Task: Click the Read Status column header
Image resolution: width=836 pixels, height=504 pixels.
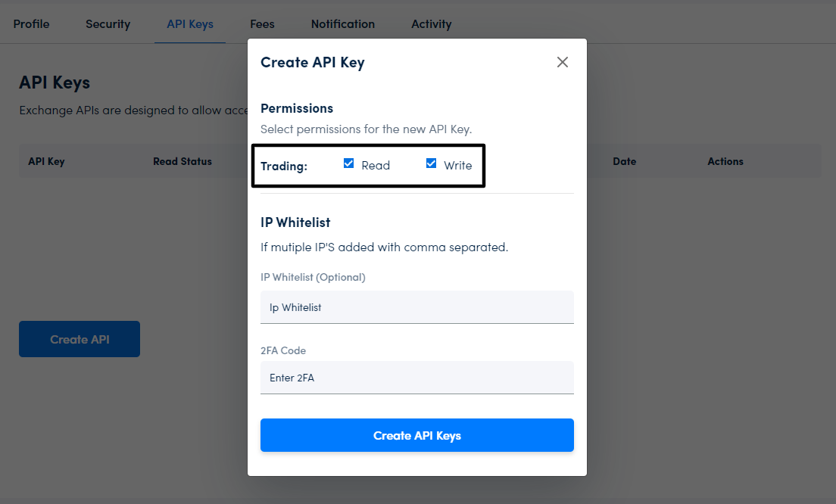Action: (x=182, y=161)
